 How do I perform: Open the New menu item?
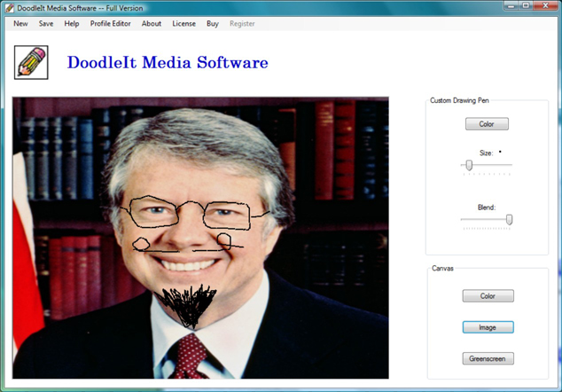tap(20, 24)
